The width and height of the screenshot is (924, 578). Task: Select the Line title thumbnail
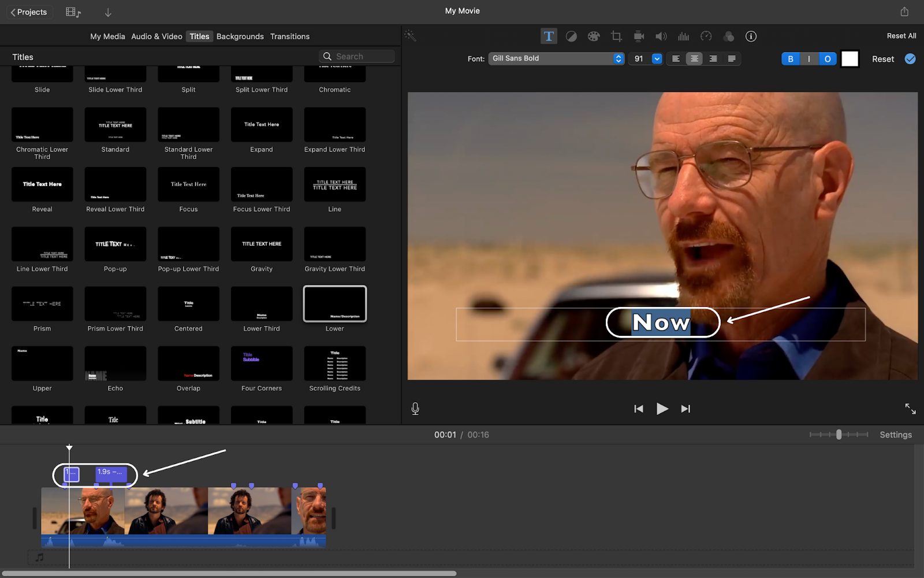click(x=335, y=184)
